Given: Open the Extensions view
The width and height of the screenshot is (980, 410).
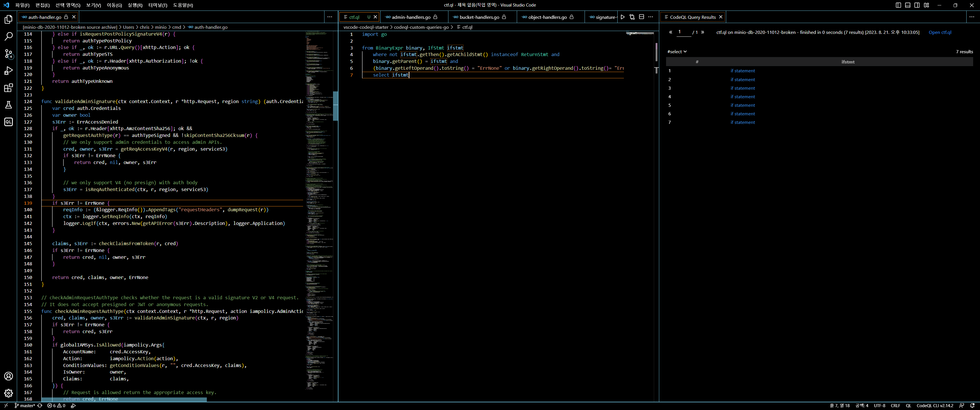Looking at the screenshot, I should (8, 88).
